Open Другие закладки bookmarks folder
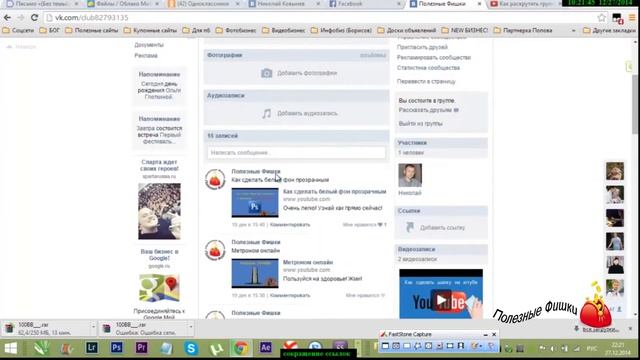This screenshot has width=640, height=360. pyautogui.click(x=609, y=31)
